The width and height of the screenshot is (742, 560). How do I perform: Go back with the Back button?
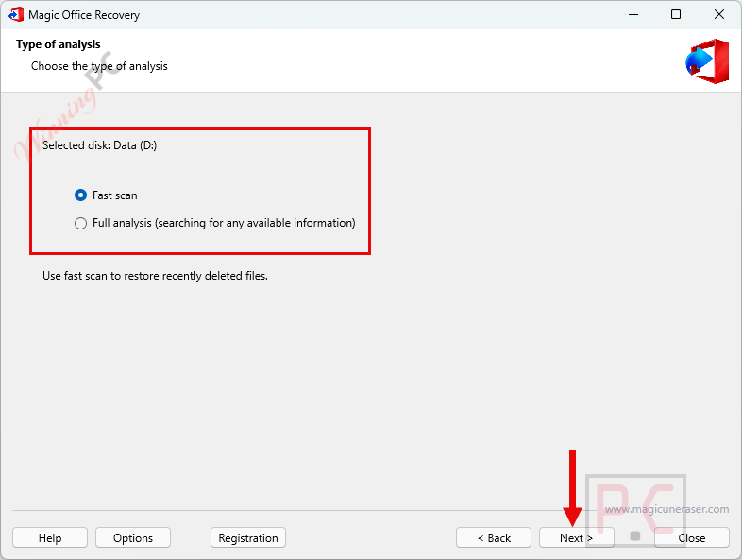point(494,537)
